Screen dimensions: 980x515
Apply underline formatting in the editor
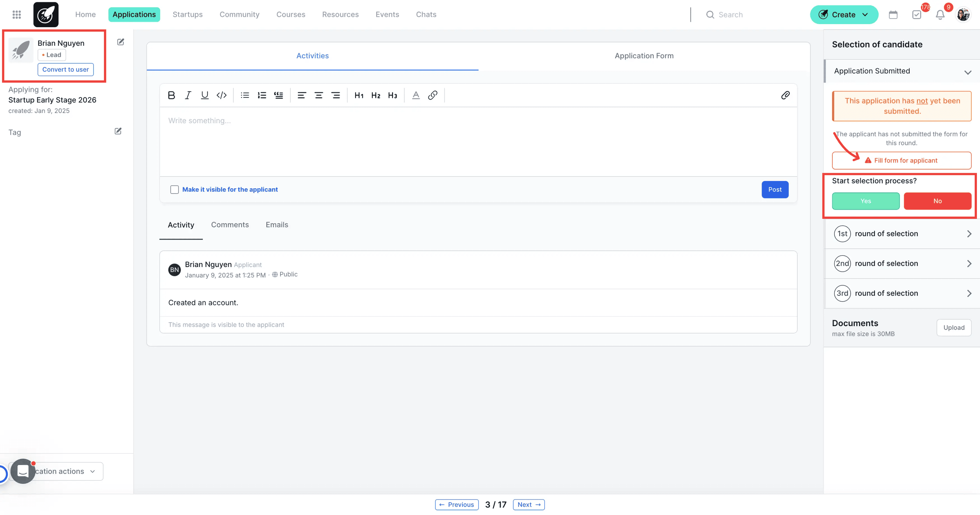(x=205, y=95)
